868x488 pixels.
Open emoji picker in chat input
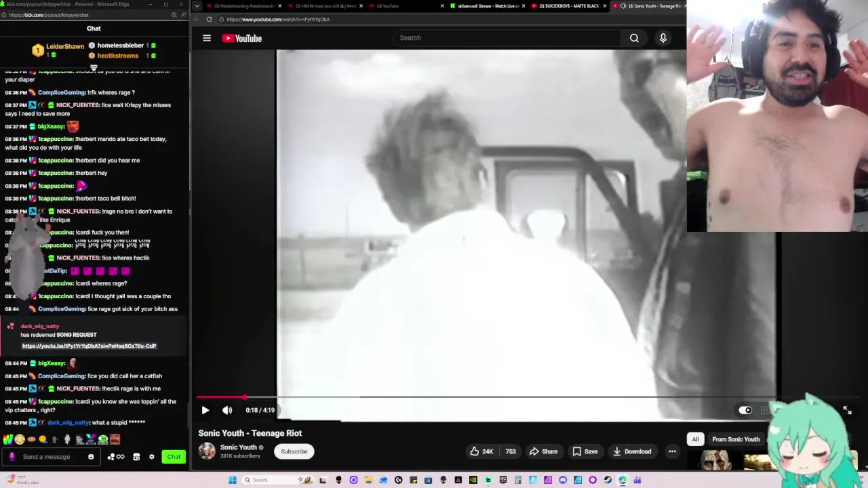point(91,457)
